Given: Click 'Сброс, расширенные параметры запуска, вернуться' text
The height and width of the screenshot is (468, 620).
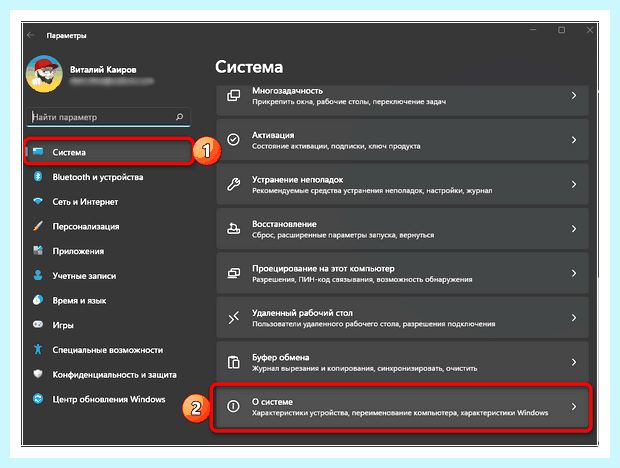Looking at the screenshot, I should (x=343, y=235).
